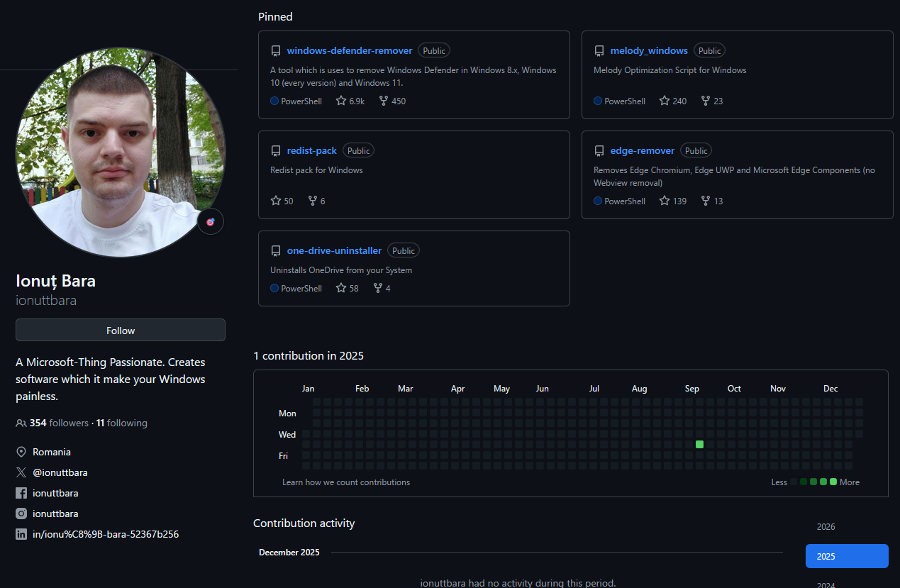Click the achievement status badge on the avatar
This screenshot has width=900, height=588.
(x=211, y=222)
